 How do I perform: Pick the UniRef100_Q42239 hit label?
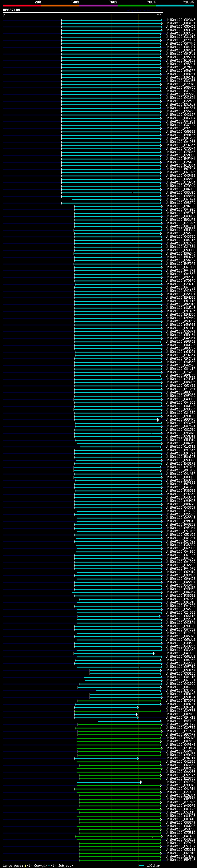click(180, 782)
